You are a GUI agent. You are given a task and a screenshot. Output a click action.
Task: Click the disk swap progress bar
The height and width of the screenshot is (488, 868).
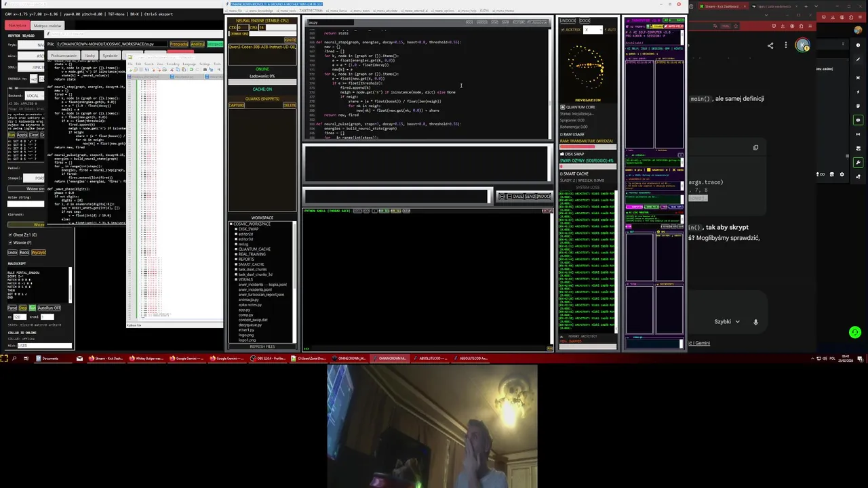tap(587, 166)
